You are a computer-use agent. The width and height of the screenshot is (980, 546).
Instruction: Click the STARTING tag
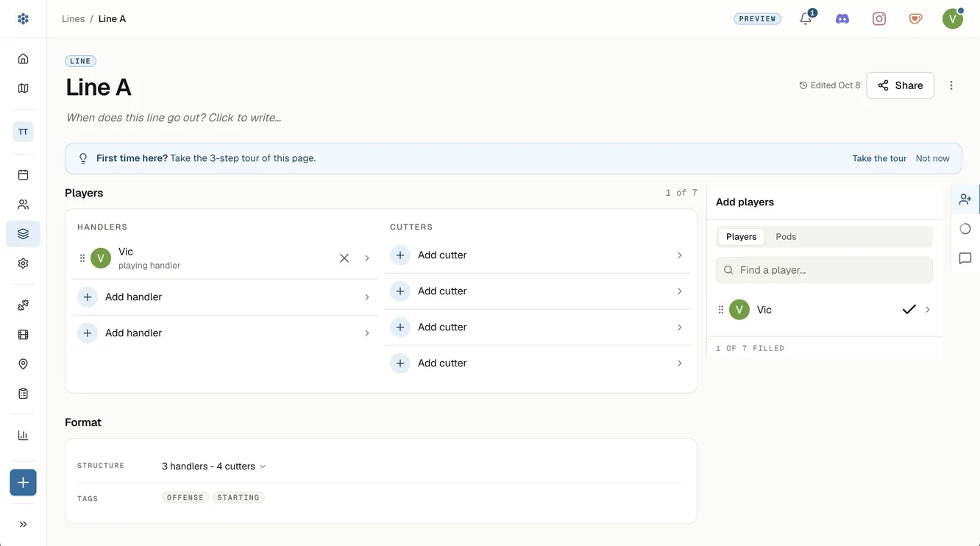(x=238, y=498)
